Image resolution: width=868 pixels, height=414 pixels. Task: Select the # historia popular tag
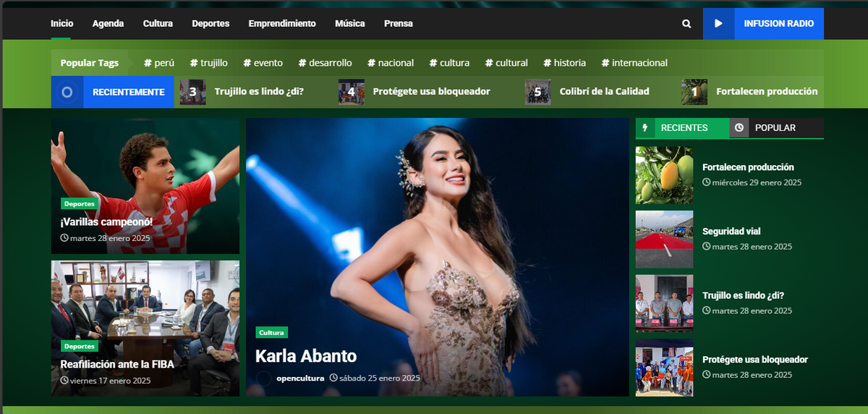click(x=564, y=63)
